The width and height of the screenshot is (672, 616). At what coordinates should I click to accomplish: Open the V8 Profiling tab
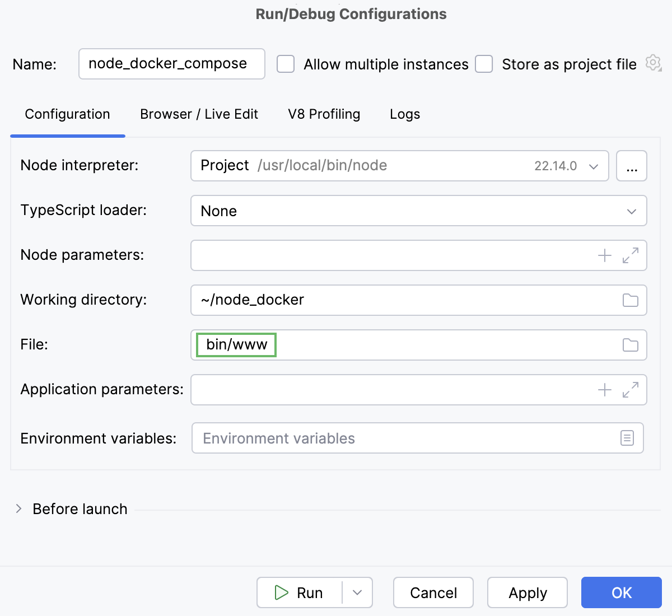(x=324, y=114)
